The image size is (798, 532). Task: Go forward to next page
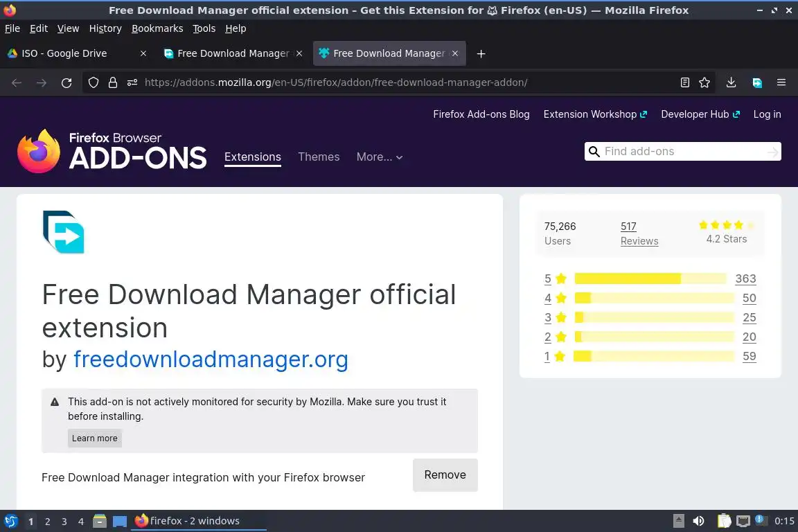tap(42, 83)
